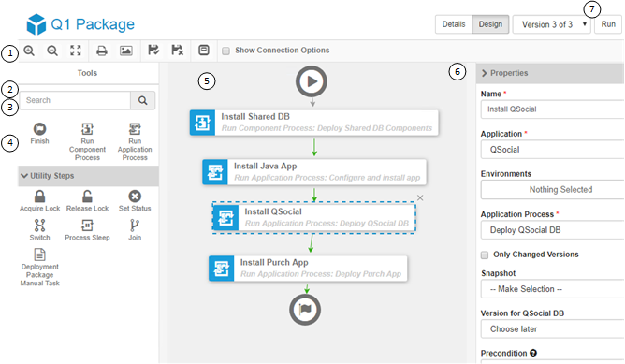Click the Install Purch App step icon
Screen dimensions: 625x364
click(221, 269)
